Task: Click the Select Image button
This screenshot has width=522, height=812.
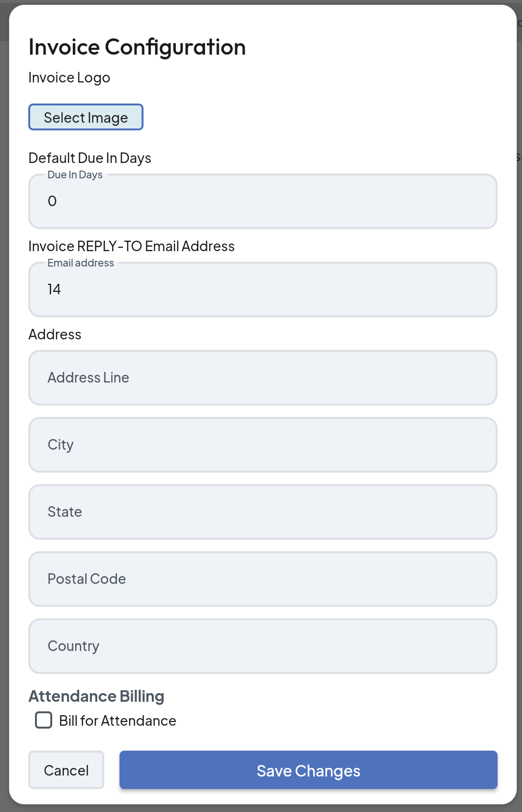Action: pos(86,117)
